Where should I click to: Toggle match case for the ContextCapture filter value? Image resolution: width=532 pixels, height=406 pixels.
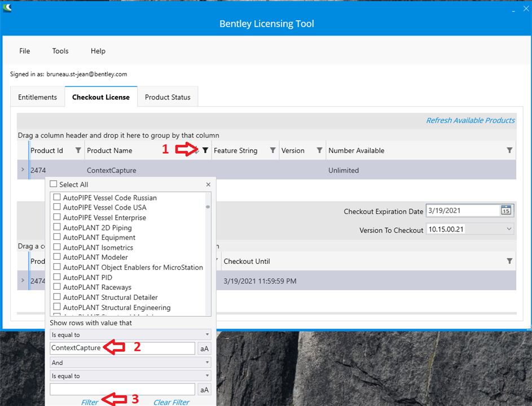pyautogui.click(x=204, y=348)
